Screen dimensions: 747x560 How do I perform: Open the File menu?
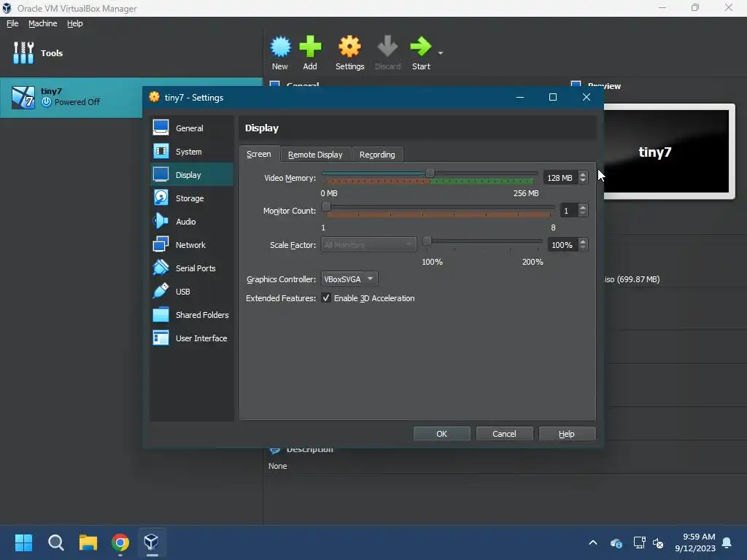click(x=12, y=23)
